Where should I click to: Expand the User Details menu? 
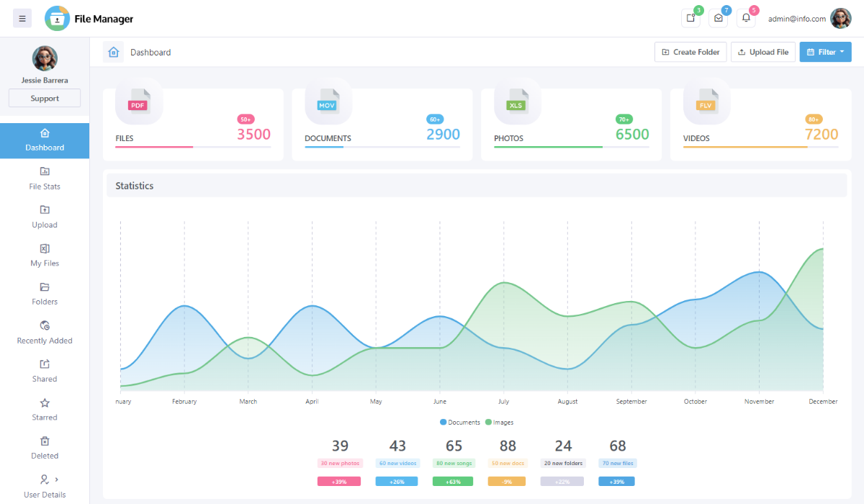pos(44,487)
